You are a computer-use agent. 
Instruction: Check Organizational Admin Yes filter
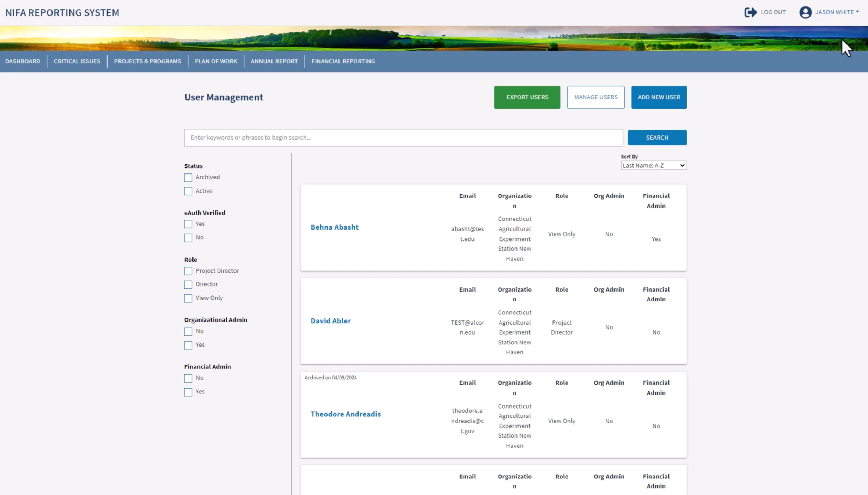[188, 345]
